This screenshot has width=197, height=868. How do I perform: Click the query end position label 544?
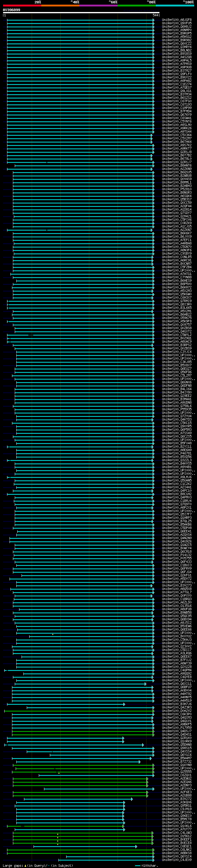pos(155,15)
